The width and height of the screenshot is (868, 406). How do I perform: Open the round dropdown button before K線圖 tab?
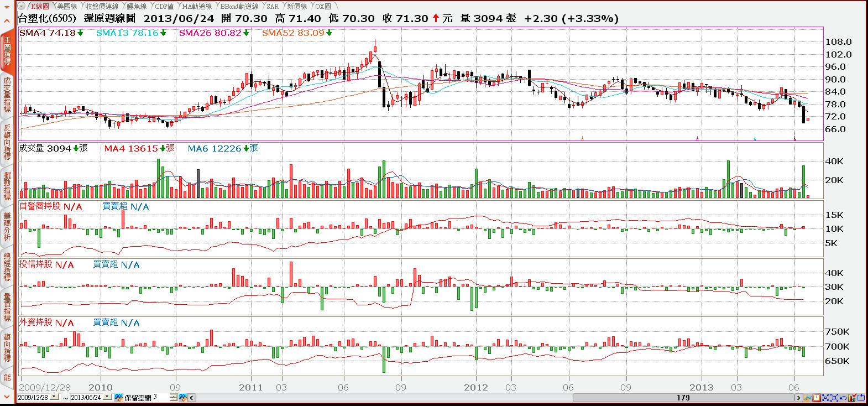(22, 6)
